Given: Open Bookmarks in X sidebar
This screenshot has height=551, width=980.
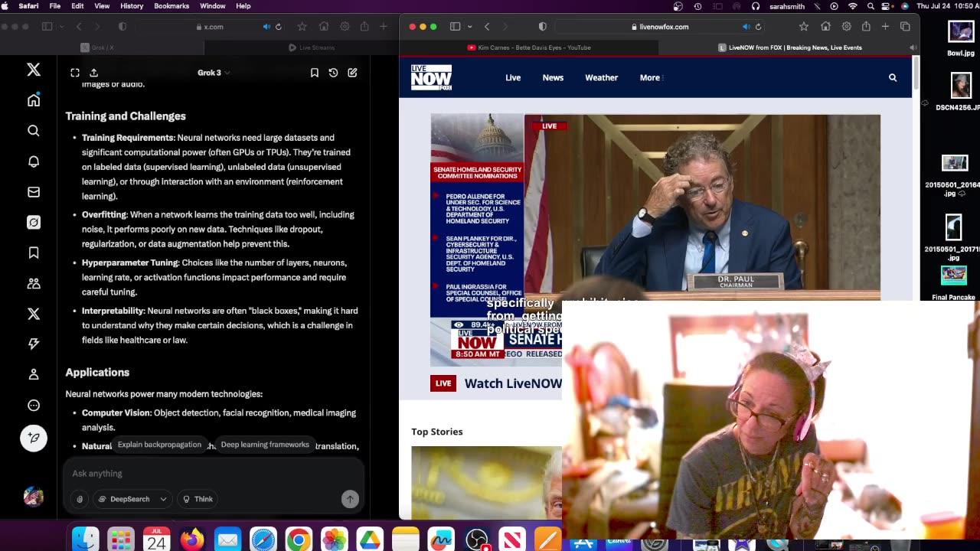Looking at the screenshot, I should [x=34, y=253].
